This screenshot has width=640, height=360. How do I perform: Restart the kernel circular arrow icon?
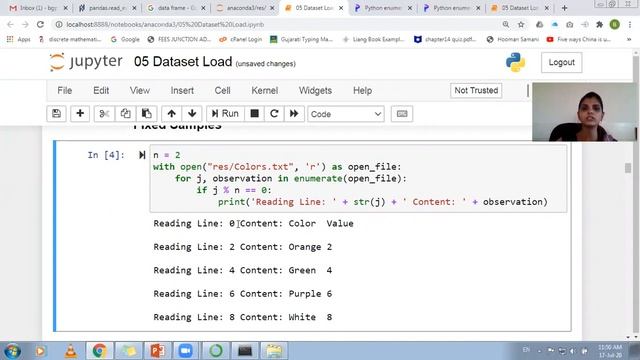click(274, 114)
